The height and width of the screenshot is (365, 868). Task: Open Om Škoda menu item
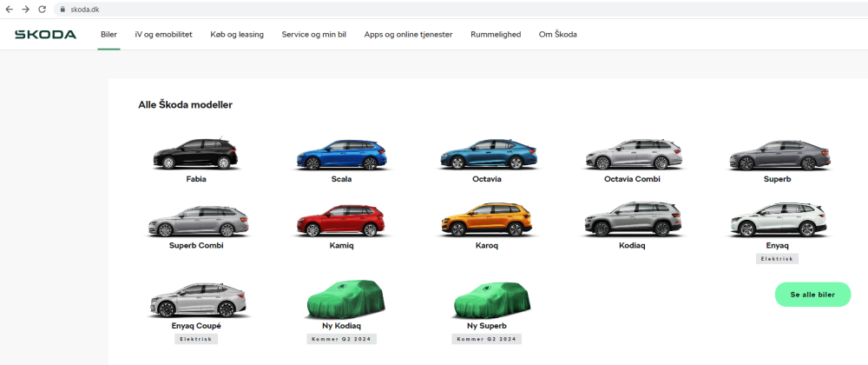[x=557, y=35]
